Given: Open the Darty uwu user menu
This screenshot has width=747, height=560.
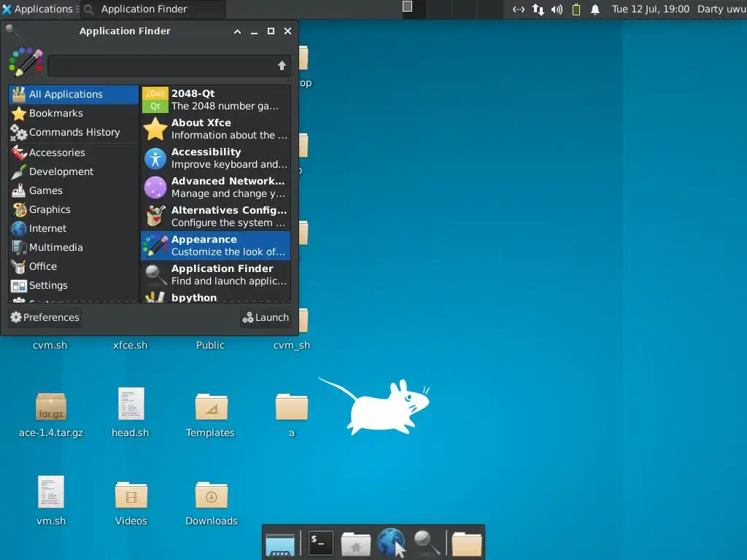Looking at the screenshot, I should [721, 9].
